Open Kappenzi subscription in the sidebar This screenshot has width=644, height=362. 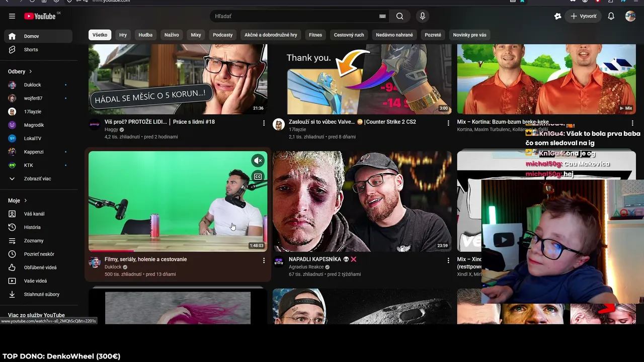38,152
